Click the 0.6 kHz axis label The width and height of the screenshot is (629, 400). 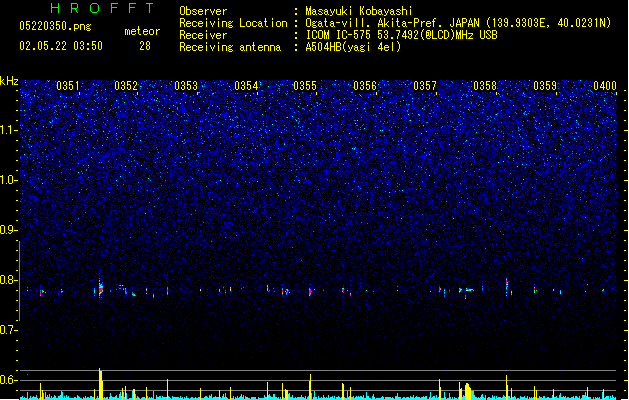7,380
